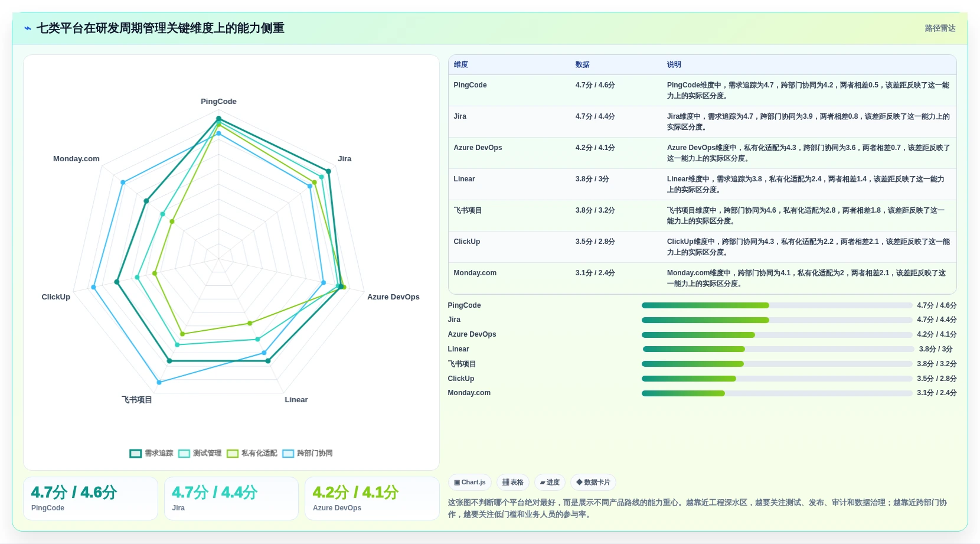The width and height of the screenshot is (980, 544).
Task: Click the 3.8分 / 3分 cell in Linear row
Action: tap(592, 179)
